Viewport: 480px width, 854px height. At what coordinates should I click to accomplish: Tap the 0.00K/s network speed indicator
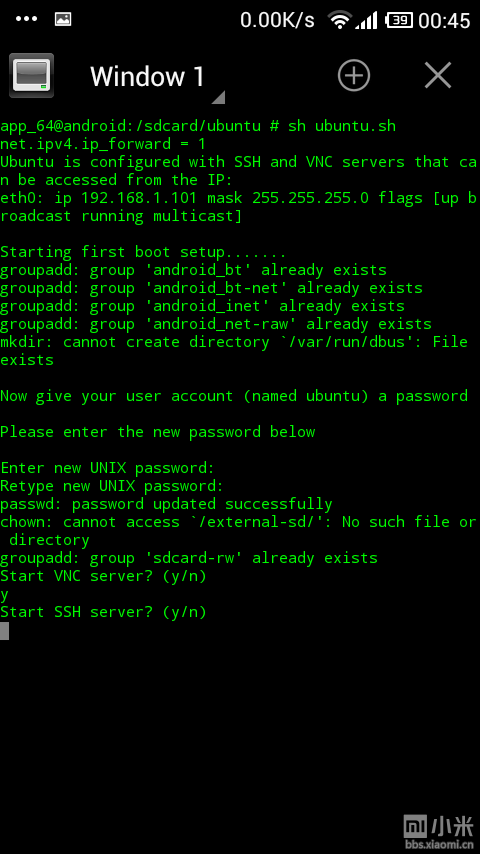tap(277, 21)
